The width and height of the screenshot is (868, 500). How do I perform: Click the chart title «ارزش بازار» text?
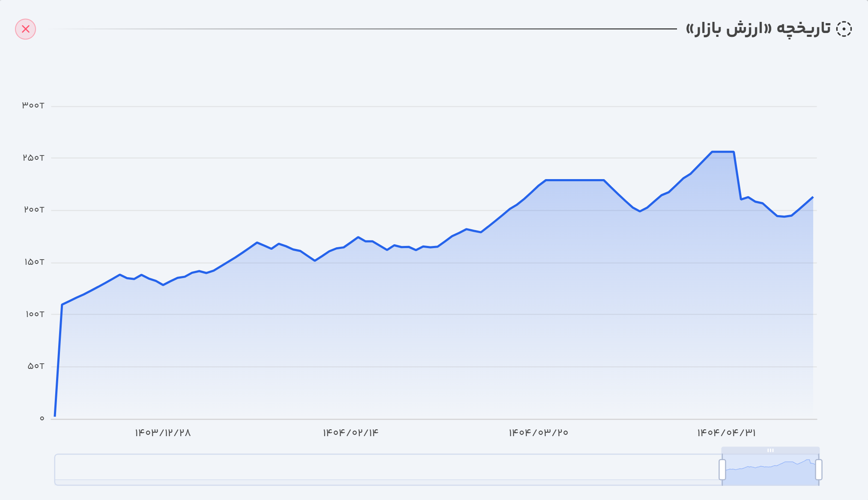click(758, 29)
